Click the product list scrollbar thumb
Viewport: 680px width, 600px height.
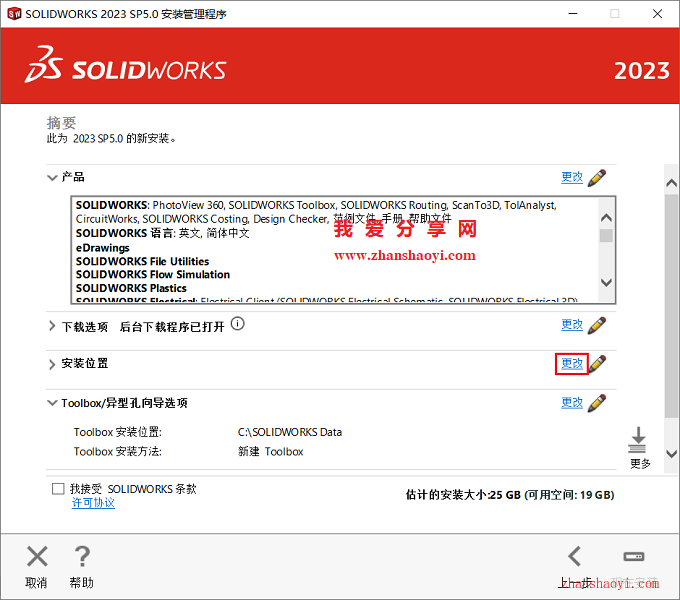click(606, 236)
